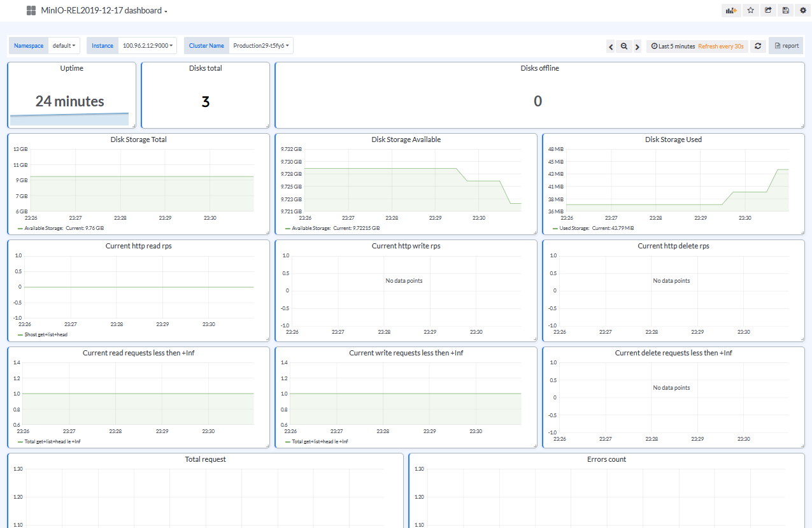Image resolution: width=812 pixels, height=528 pixels.
Task: Toggle 'Total get+list+head' legend in read requests panel
Action: [53, 441]
